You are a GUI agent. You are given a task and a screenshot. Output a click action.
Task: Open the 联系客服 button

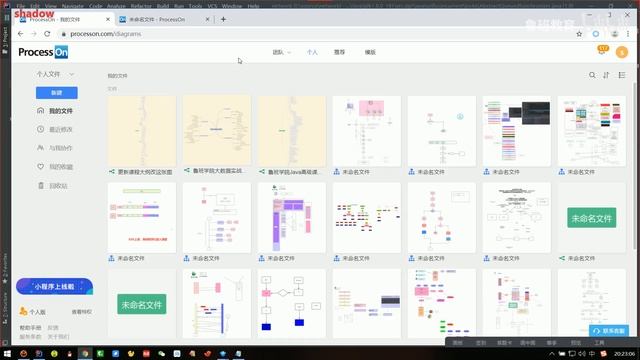click(609, 331)
